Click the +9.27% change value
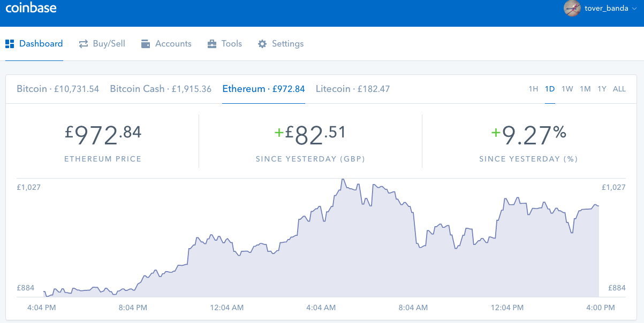The image size is (644, 323). click(x=529, y=135)
